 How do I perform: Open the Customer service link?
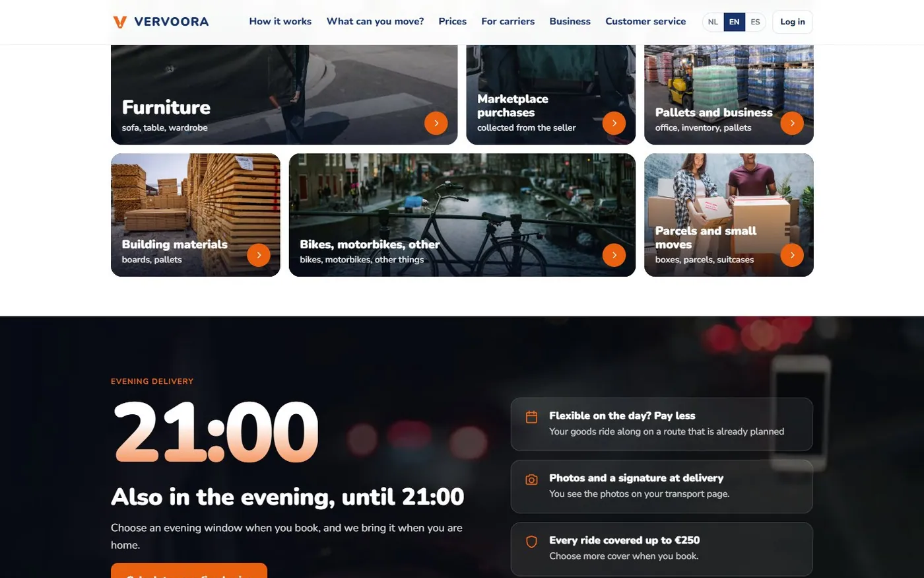point(645,21)
